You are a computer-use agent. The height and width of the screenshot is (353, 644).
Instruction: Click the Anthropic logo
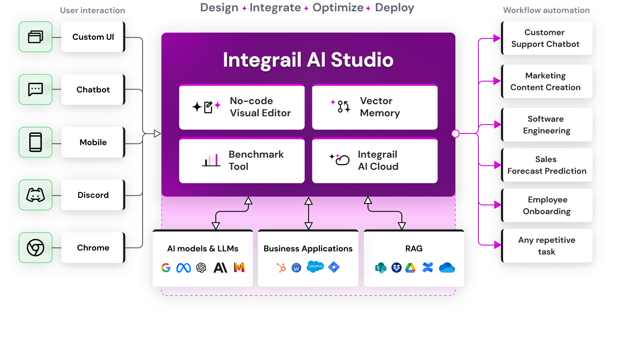[220, 268]
